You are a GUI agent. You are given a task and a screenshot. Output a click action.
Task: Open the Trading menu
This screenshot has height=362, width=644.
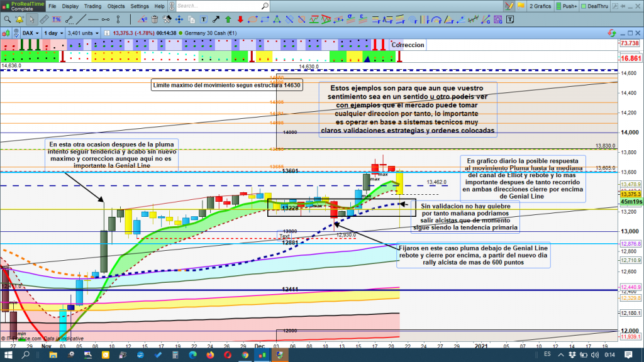[x=92, y=6]
